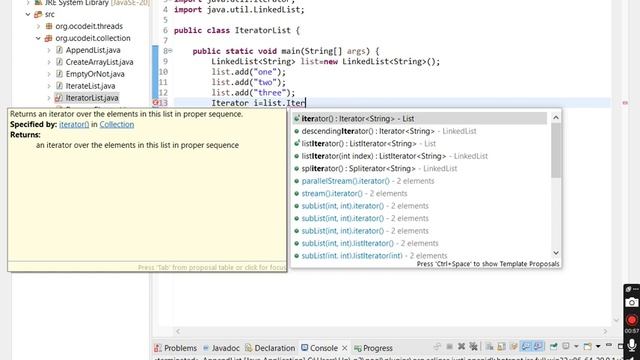Minimize the Console view panel
This screenshot has width=640, height=360.
click(609, 345)
